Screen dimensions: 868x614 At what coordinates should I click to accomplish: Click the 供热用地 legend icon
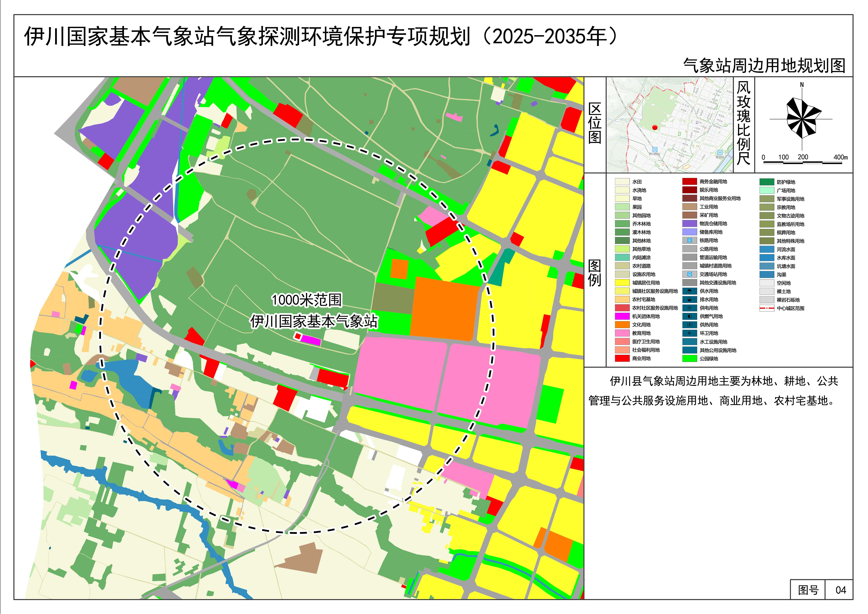coord(690,325)
